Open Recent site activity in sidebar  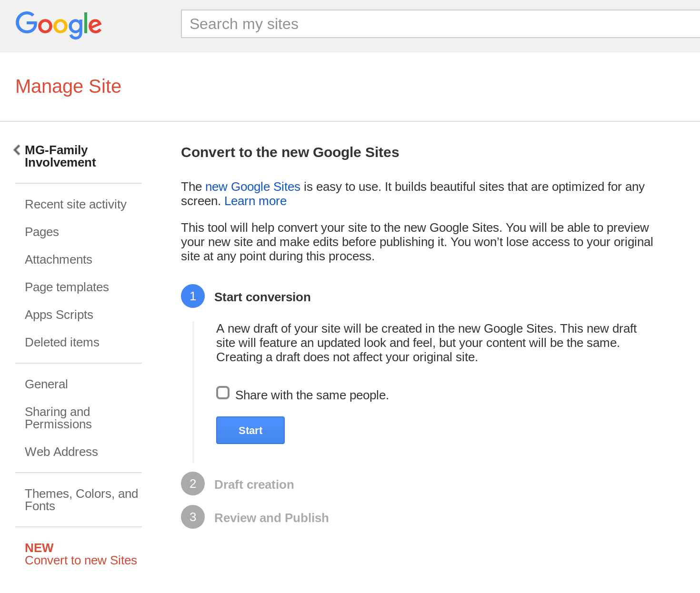point(76,204)
